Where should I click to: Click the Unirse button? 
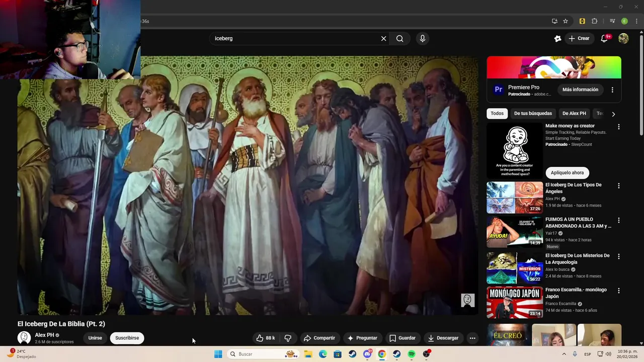[x=95, y=338]
